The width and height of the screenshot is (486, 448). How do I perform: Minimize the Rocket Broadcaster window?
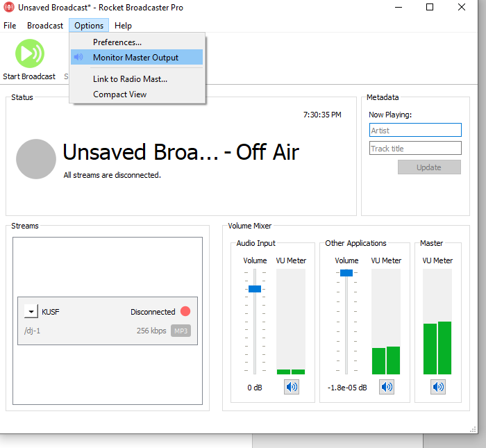(399, 7)
